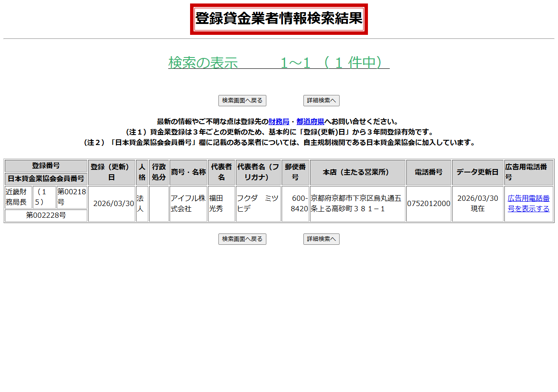Click the 本店（主たる営業所） column header

pyautogui.click(x=357, y=172)
